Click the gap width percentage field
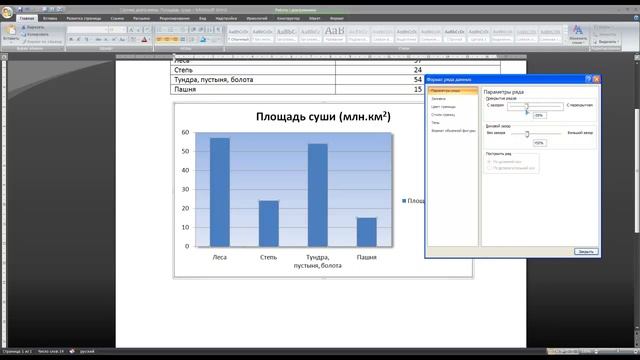 (539, 143)
